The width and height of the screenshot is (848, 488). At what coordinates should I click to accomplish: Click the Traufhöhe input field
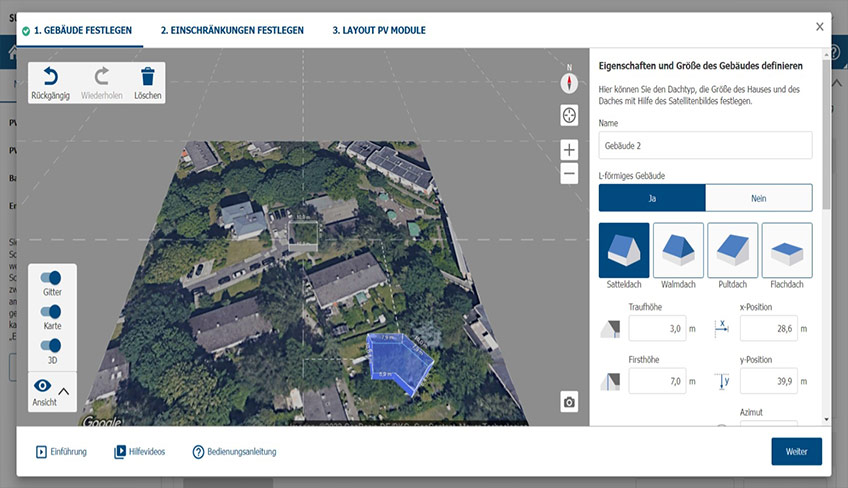click(x=657, y=328)
